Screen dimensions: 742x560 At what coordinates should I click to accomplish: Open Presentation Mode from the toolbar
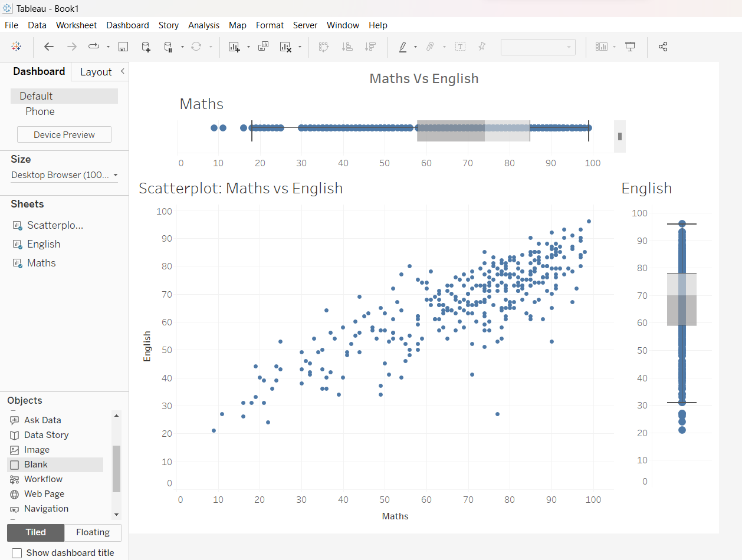coord(630,47)
